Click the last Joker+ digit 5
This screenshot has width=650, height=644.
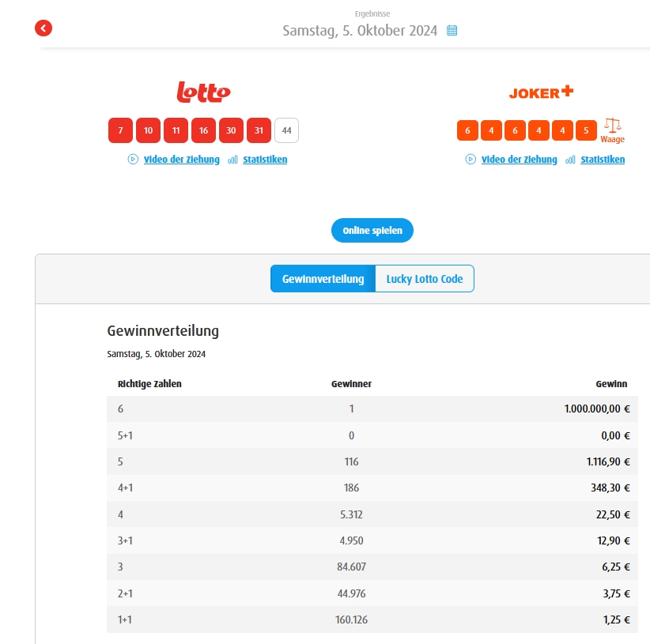point(586,130)
